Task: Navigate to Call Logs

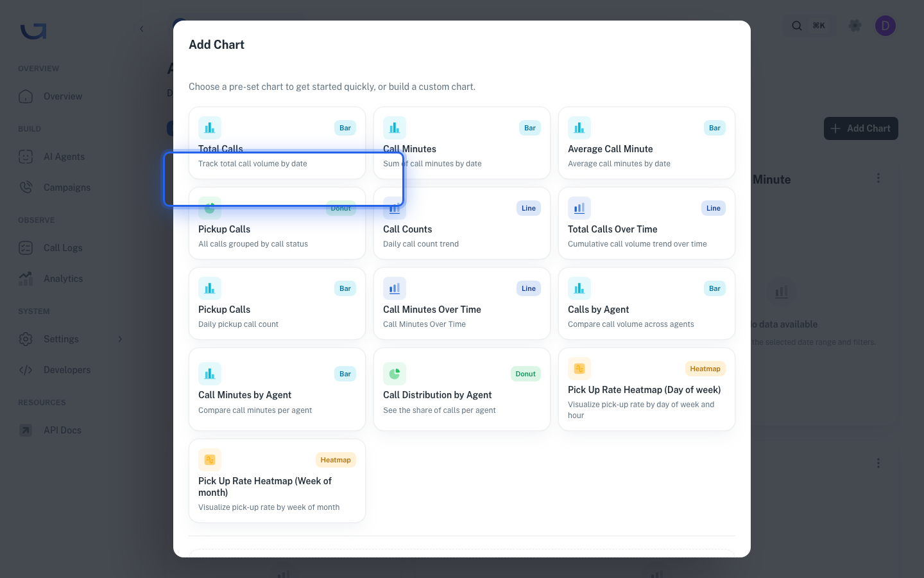Action: point(63,248)
